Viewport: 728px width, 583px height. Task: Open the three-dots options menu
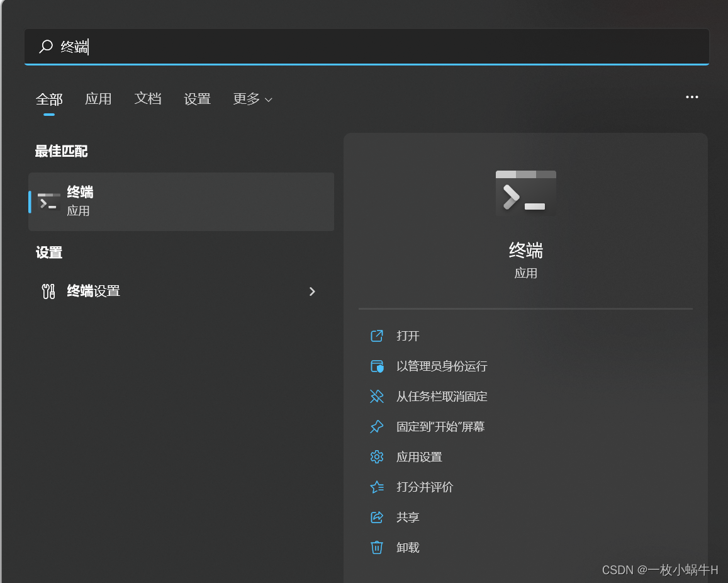[x=692, y=97]
